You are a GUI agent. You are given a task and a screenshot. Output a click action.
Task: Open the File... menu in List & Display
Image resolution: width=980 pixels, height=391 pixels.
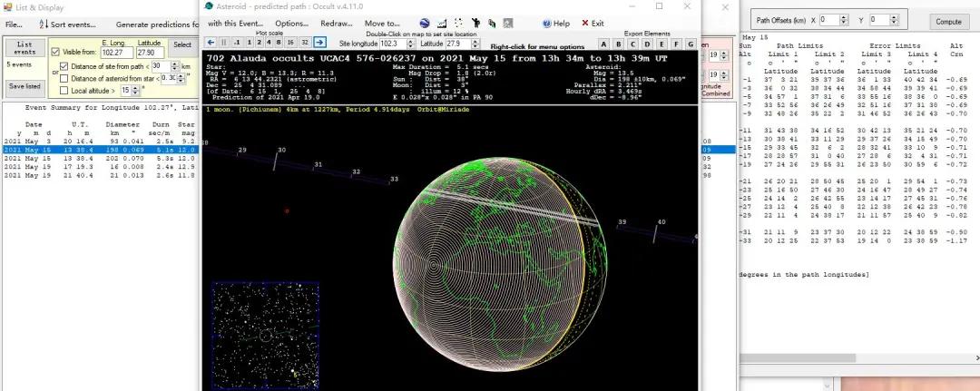[14, 25]
